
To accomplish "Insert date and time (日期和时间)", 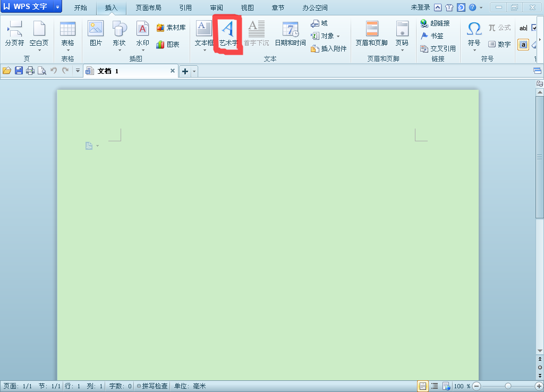I will (291, 33).
